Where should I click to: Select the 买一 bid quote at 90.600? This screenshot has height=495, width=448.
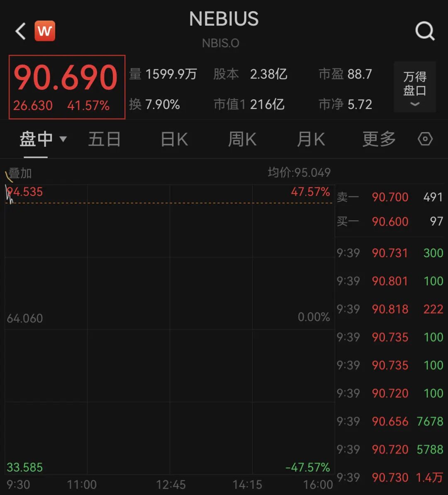tap(389, 222)
